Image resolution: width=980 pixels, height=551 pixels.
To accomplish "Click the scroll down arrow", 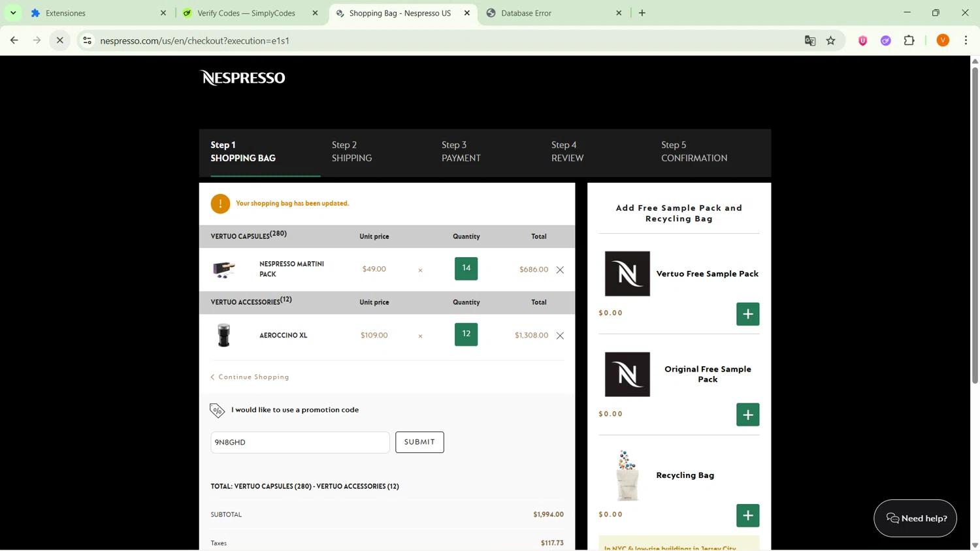I will point(975,545).
